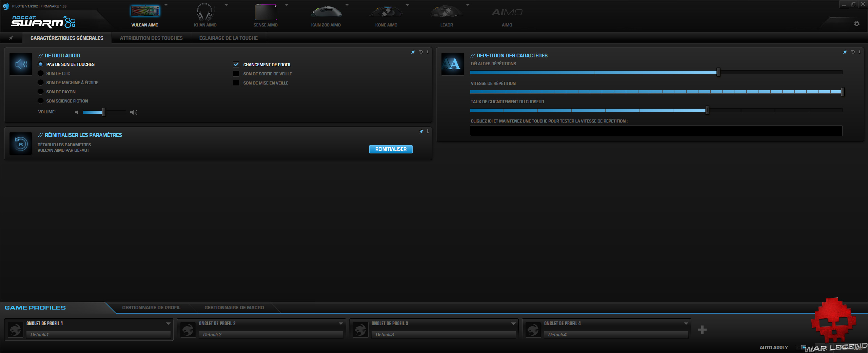Click the Onglet de Profil 2 Roccat icon
This screenshot has height=353, width=868.
click(188, 330)
